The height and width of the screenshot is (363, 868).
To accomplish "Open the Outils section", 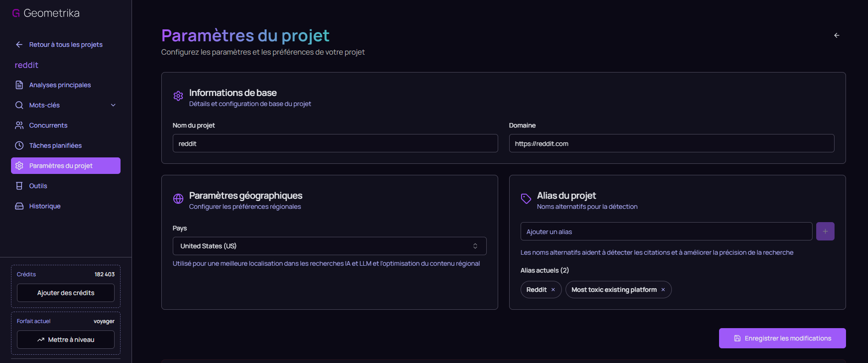I will (x=38, y=186).
